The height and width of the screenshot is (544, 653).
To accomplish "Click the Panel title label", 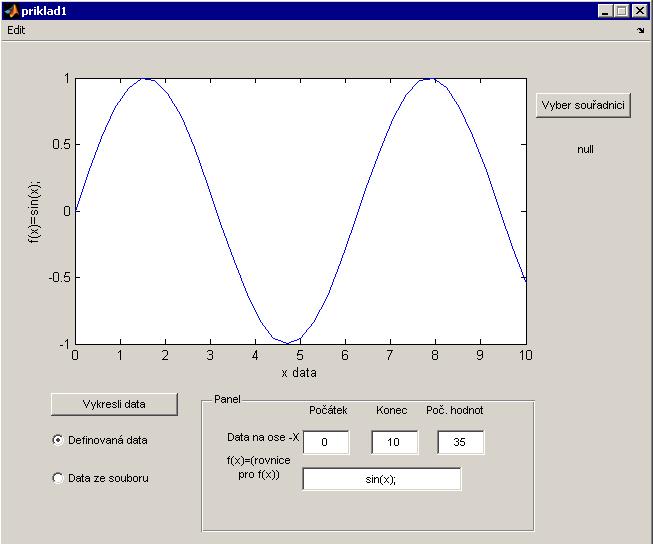I will click(x=227, y=399).
